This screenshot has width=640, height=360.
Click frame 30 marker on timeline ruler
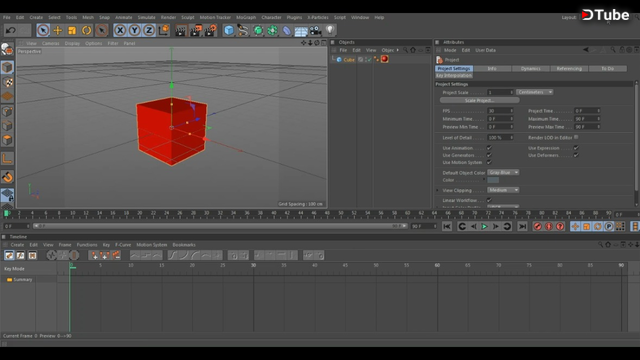tap(253, 265)
